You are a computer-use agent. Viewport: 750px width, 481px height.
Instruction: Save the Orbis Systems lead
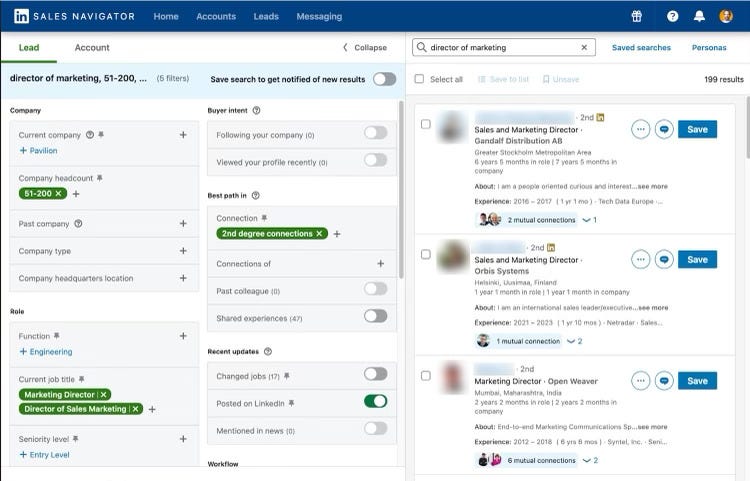point(697,260)
